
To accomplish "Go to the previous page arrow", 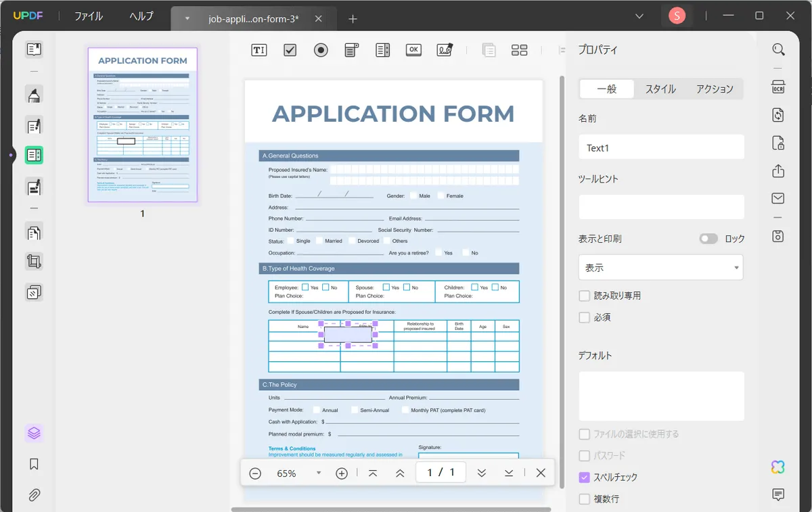I will pyautogui.click(x=400, y=473).
